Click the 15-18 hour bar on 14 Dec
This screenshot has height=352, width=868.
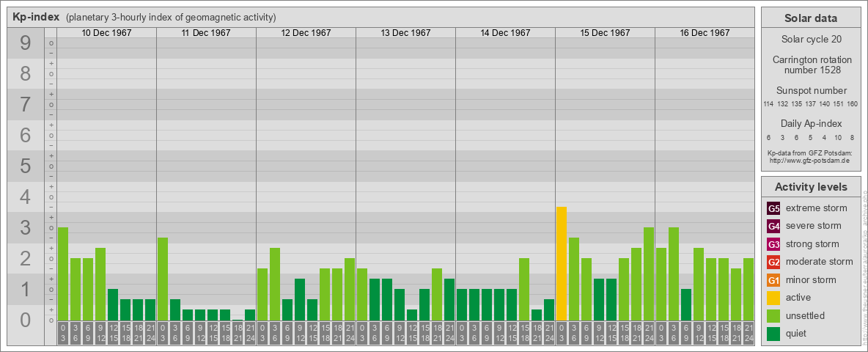[523, 289]
